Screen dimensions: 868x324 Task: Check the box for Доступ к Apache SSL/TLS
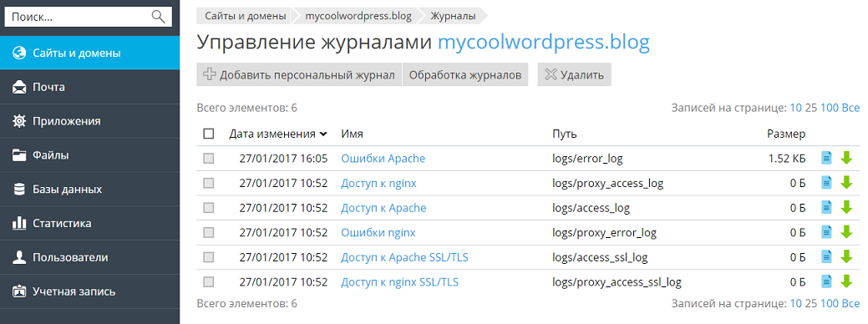pyautogui.click(x=209, y=257)
